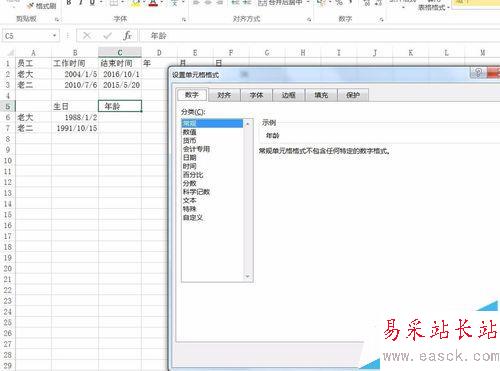Open the 对齐方式 alignment dialog launcher
The width and height of the screenshot is (500, 371).
[309, 20]
